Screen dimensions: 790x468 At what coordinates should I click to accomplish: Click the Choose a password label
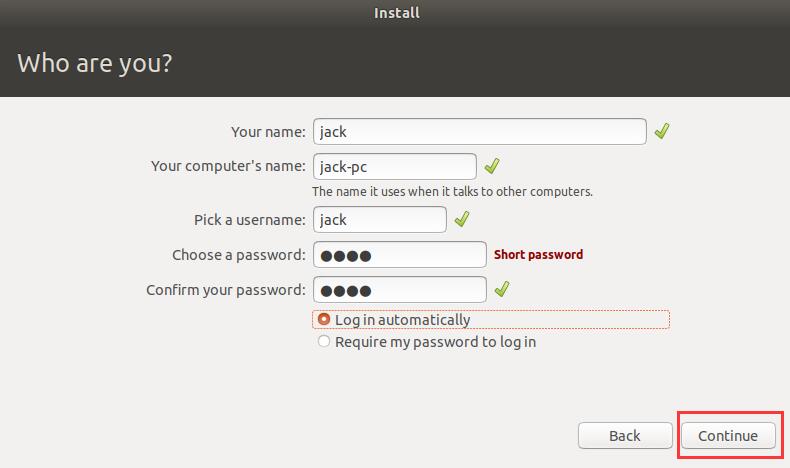coord(238,255)
